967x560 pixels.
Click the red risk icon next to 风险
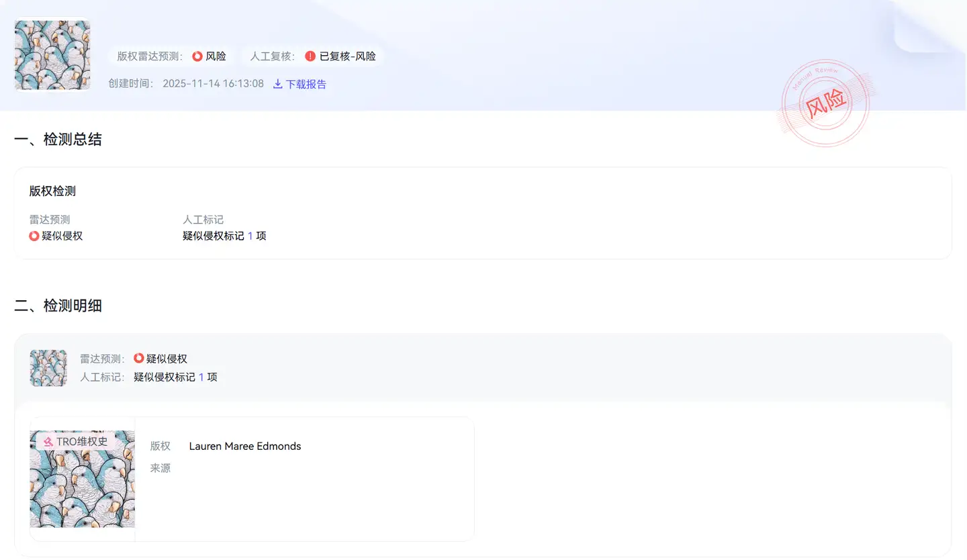point(197,56)
